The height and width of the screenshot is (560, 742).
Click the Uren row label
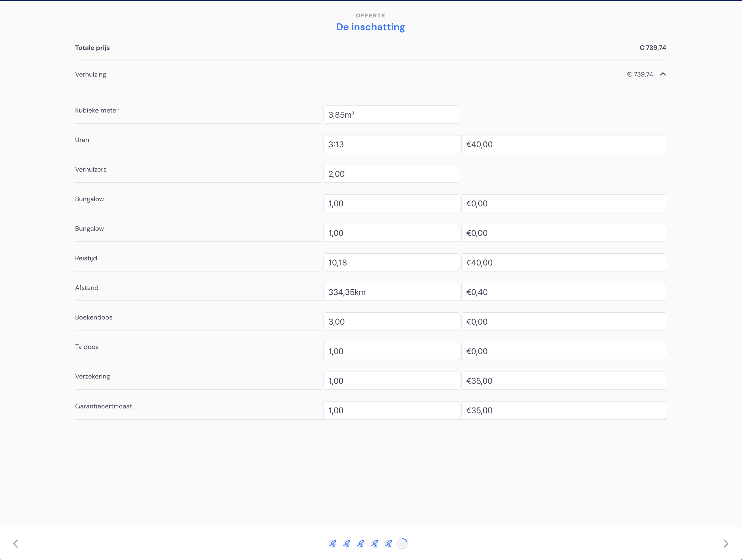click(82, 140)
